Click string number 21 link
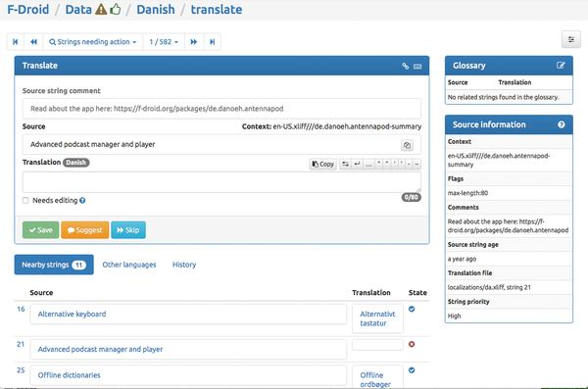 (21, 344)
